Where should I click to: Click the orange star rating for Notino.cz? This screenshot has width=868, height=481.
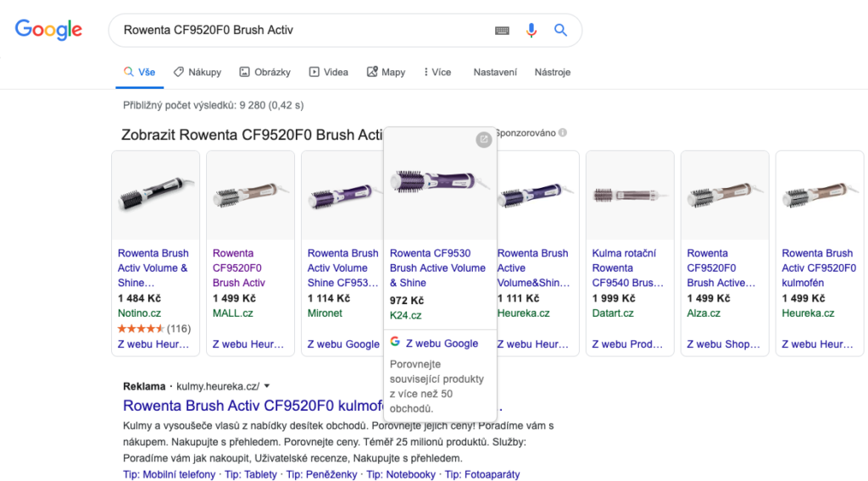pyautogui.click(x=141, y=329)
